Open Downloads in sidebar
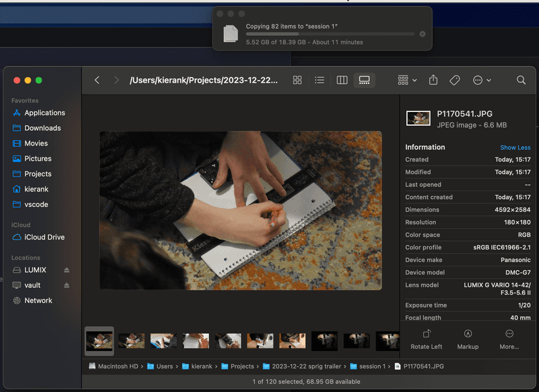Viewport: 539px width, 392px height. pos(42,128)
